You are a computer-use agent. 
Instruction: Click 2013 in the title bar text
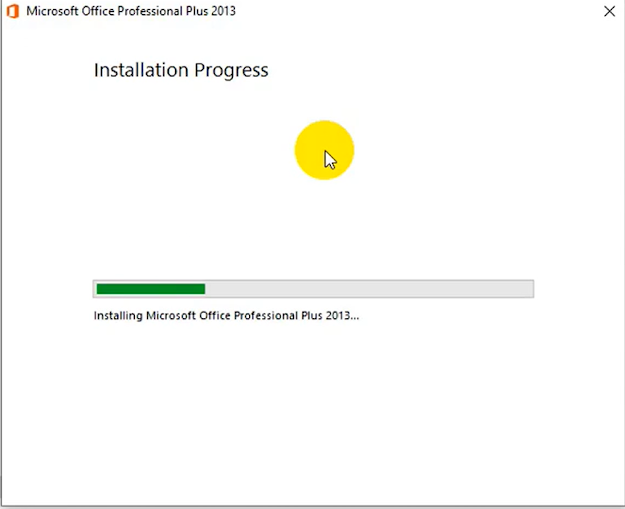(224, 12)
